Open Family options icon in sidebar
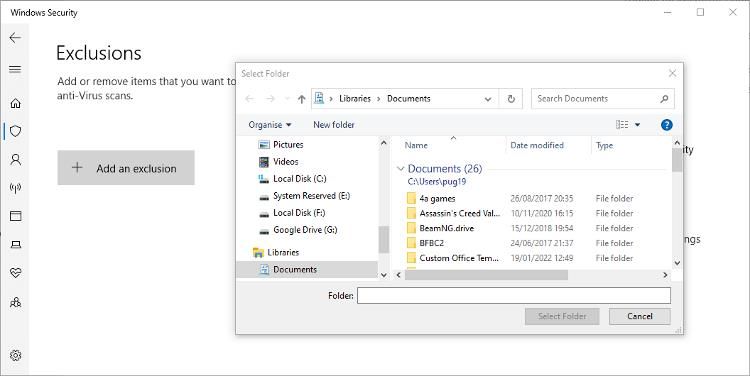This screenshot has height=376, width=750. point(15,302)
